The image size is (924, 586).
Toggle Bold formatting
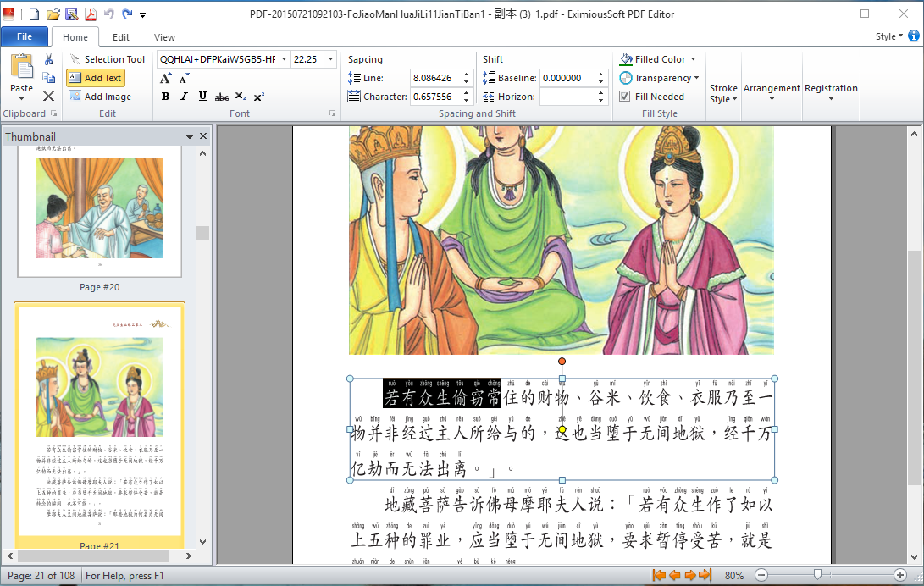(166, 97)
